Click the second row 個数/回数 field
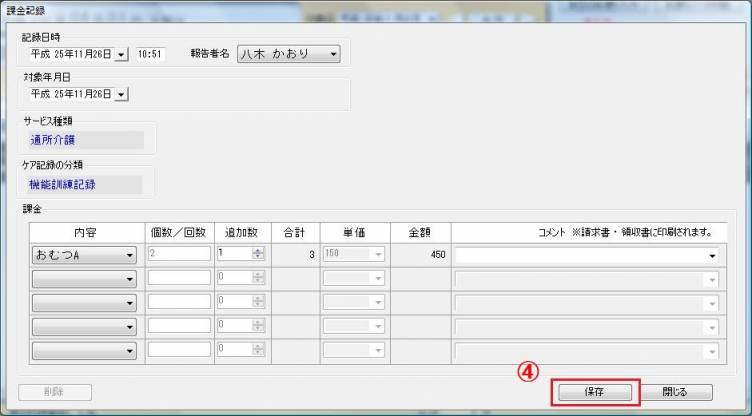Screen dimensions: 752x416 179,278
